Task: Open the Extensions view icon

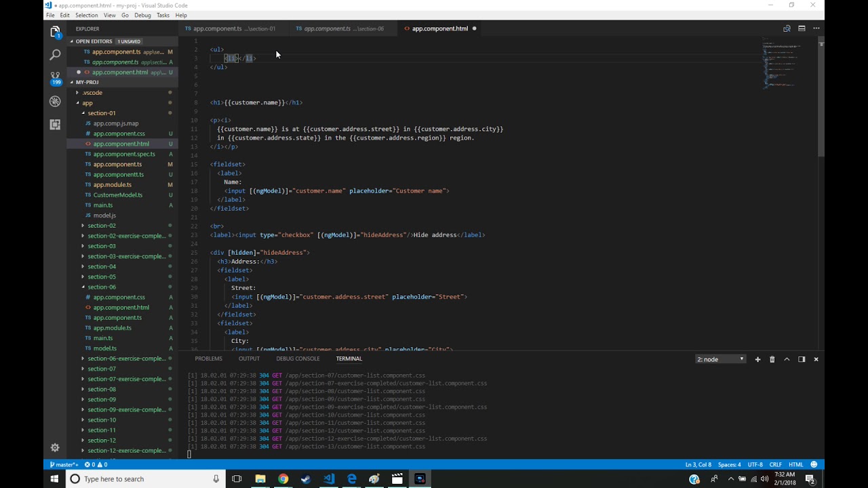Action: pyautogui.click(x=55, y=124)
